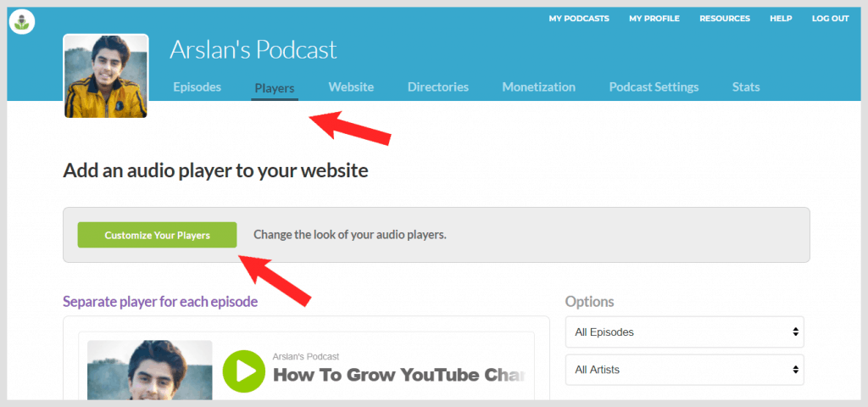Click the 'Options' heading
Image resolution: width=868 pixels, height=407 pixels.
[590, 302]
